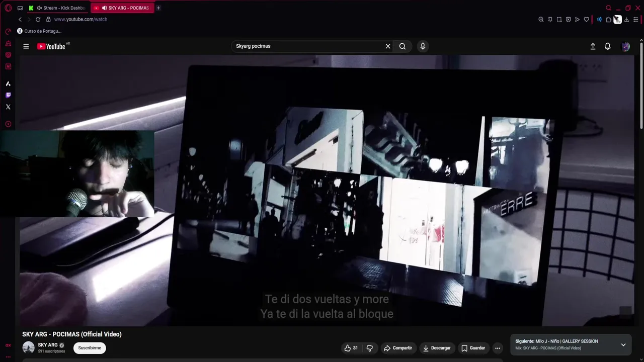Open a new browser tab with plus
Screen dimensions: 644x362
pyautogui.click(x=158, y=8)
